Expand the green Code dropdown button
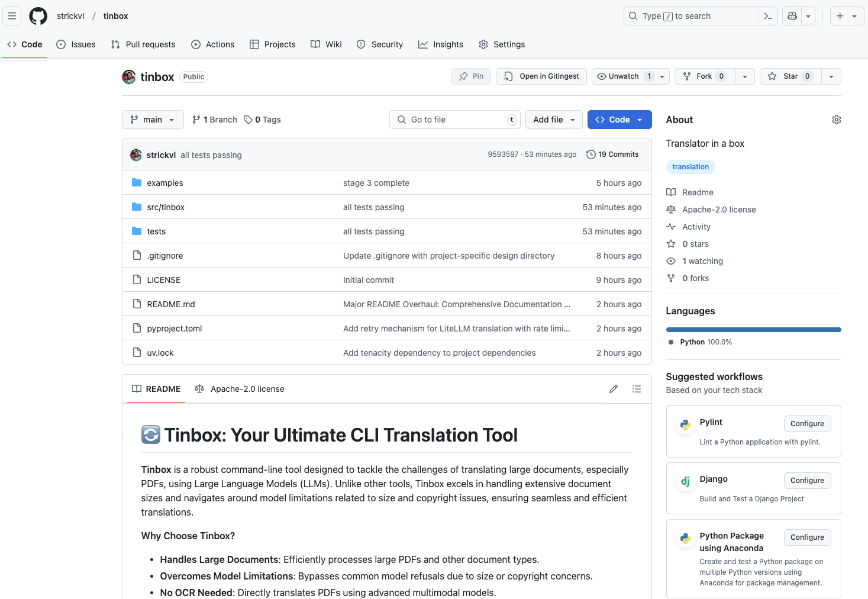The image size is (868, 599). (x=619, y=120)
